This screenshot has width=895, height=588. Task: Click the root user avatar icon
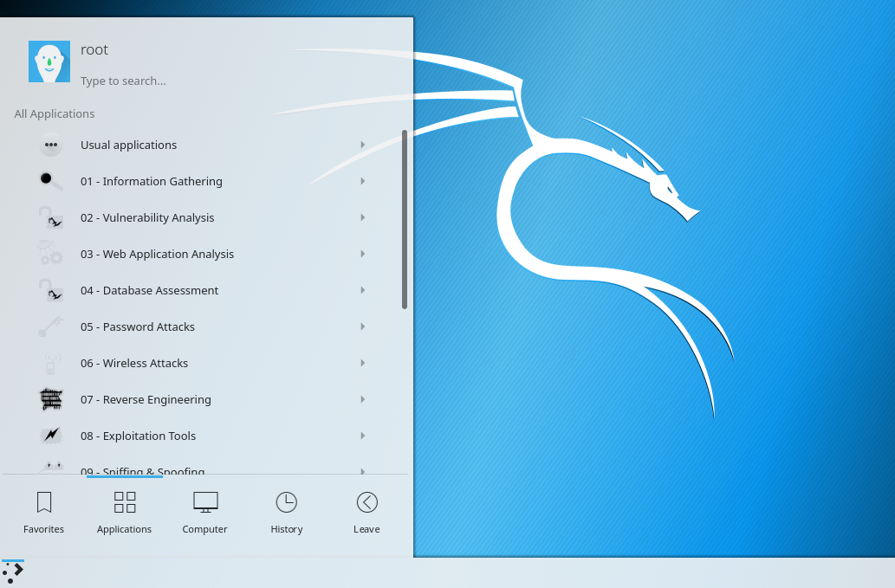[49, 61]
